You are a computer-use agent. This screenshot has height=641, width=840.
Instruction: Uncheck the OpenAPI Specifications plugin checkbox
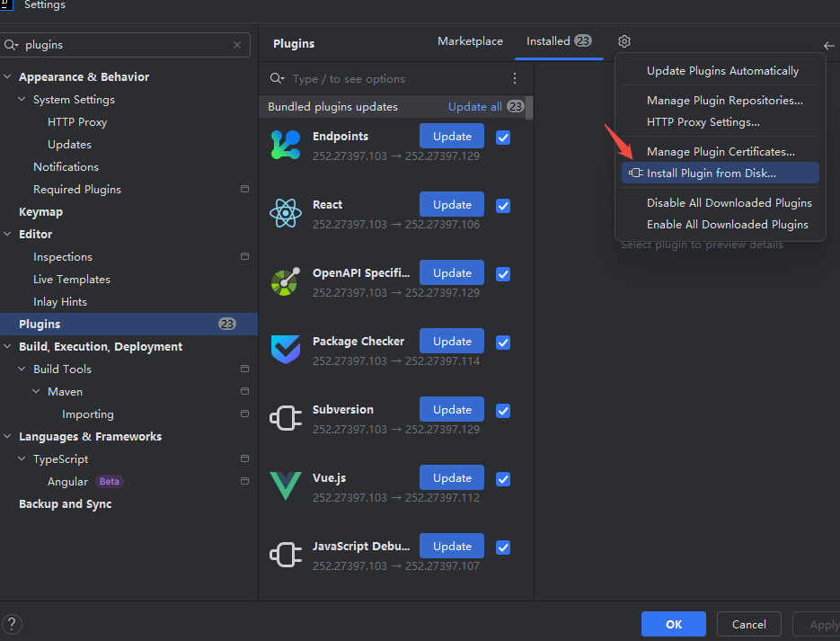click(503, 274)
